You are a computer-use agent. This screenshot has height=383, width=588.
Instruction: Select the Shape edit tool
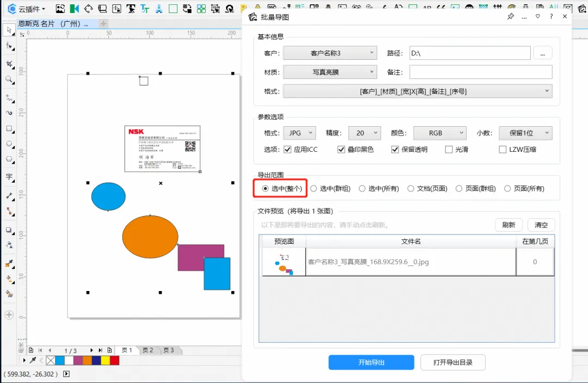tap(9, 46)
